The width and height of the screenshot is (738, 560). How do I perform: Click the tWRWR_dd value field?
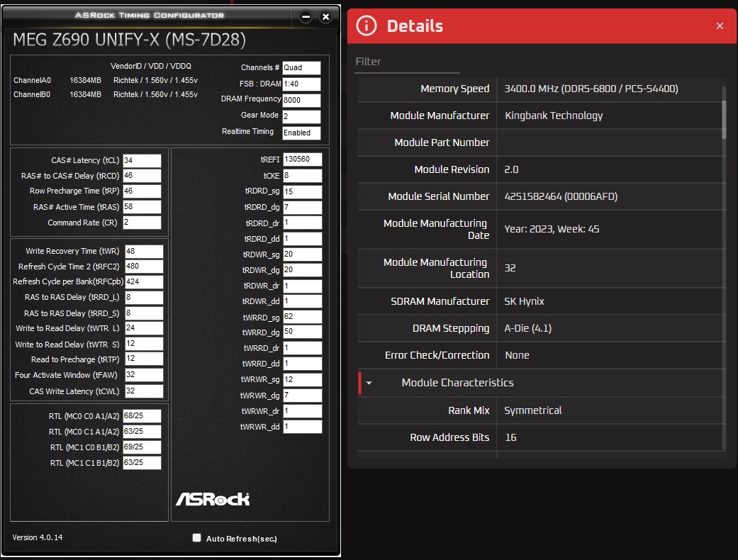[x=303, y=426]
